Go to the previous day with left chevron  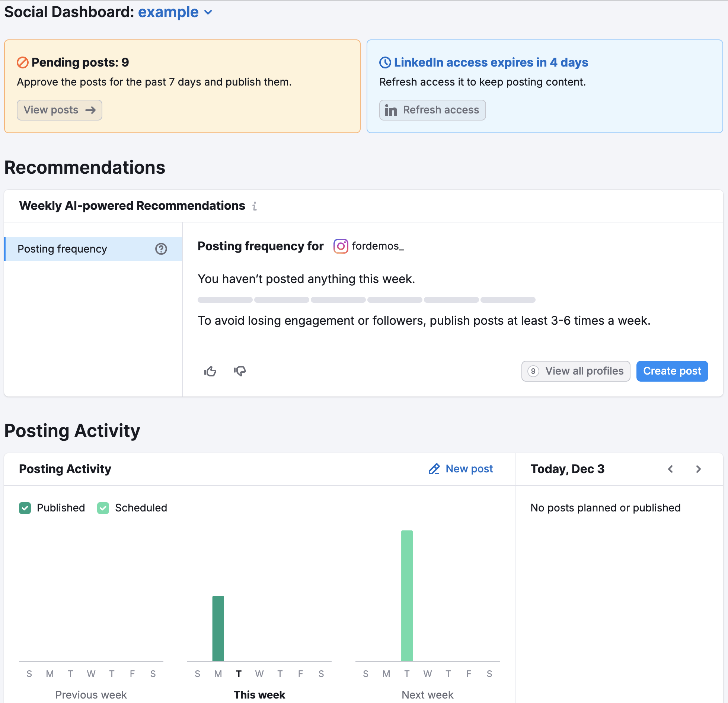tap(671, 469)
